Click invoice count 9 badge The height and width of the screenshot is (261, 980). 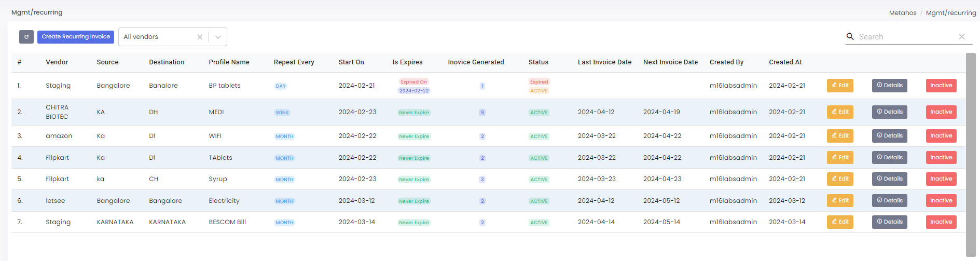pos(482,113)
